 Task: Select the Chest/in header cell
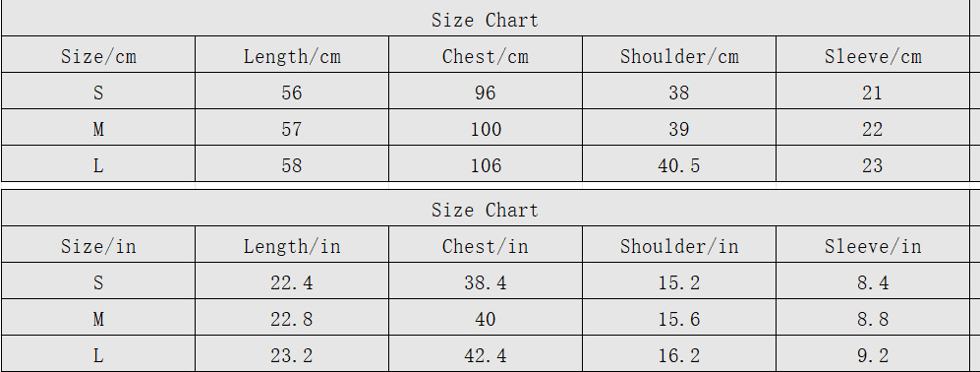486,244
